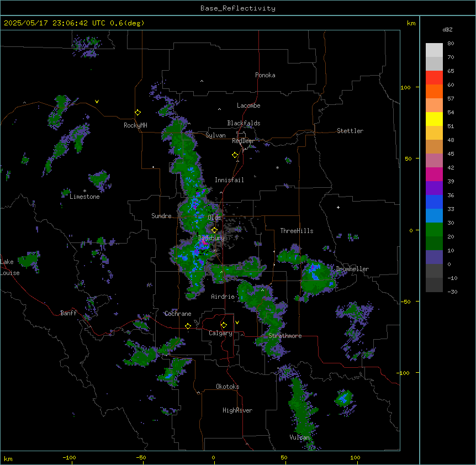This screenshot has height=465, width=476.
Task: Click the -30 value on dBZ scale
Action: (x=452, y=292)
